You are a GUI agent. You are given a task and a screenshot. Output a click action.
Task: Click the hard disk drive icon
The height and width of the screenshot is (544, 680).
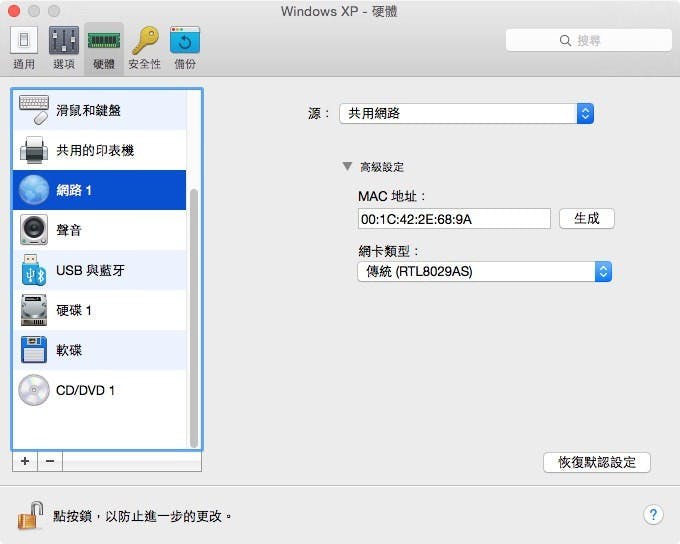(x=34, y=310)
